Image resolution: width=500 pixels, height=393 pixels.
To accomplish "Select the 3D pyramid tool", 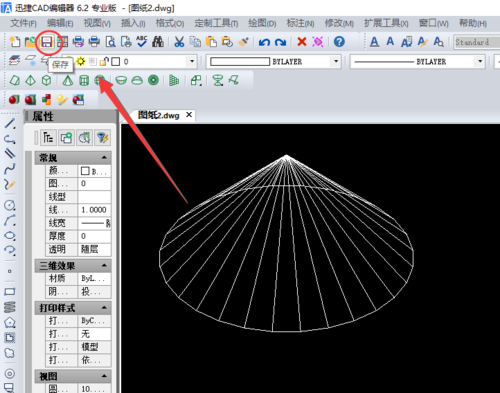I will 30,80.
